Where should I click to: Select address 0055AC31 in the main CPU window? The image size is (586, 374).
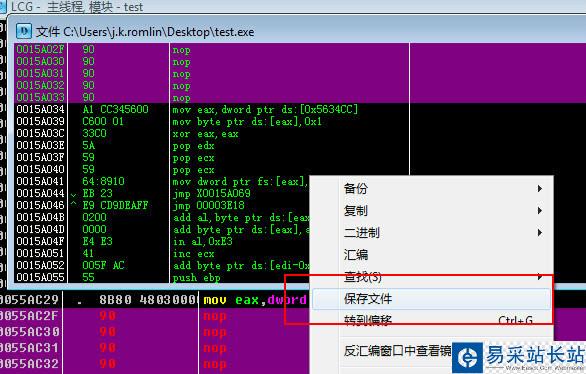(29, 348)
